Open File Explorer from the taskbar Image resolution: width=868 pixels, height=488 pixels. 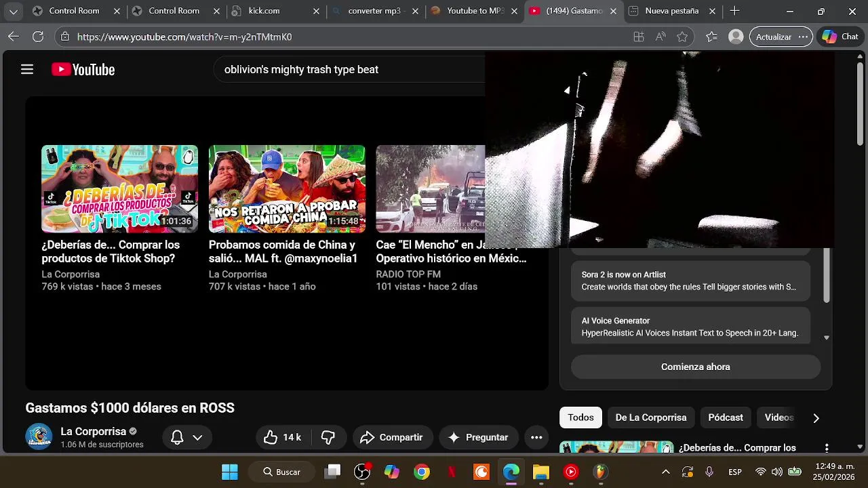click(x=540, y=472)
